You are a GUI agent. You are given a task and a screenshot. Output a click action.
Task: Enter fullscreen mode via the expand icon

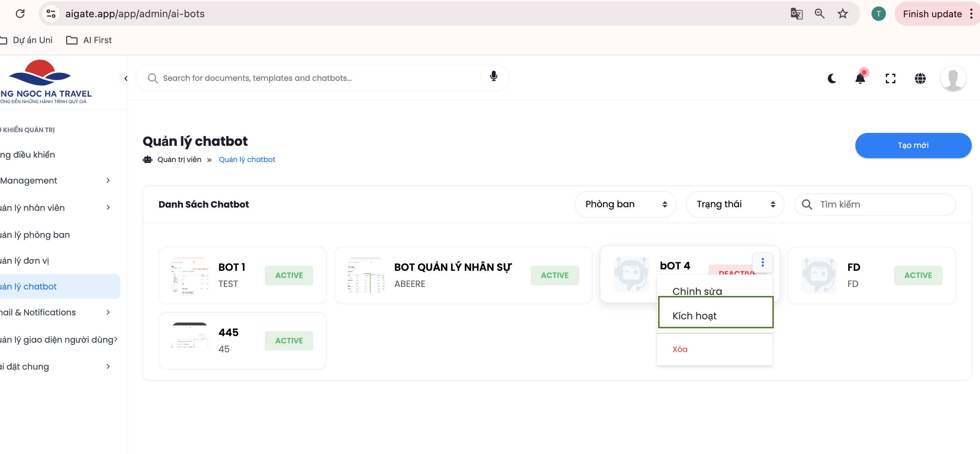point(890,78)
